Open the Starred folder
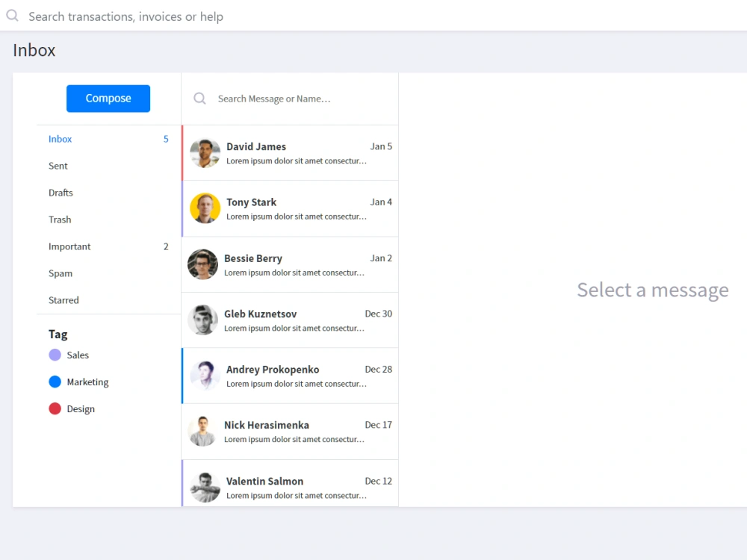 coord(108,300)
